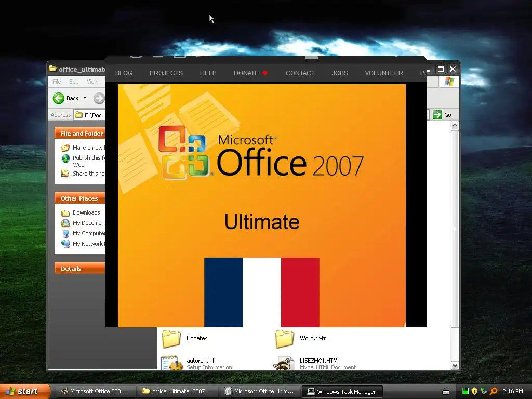Click the green Go arrow button
The height and width of the screenshot is (399, 532).
[437, 115]
